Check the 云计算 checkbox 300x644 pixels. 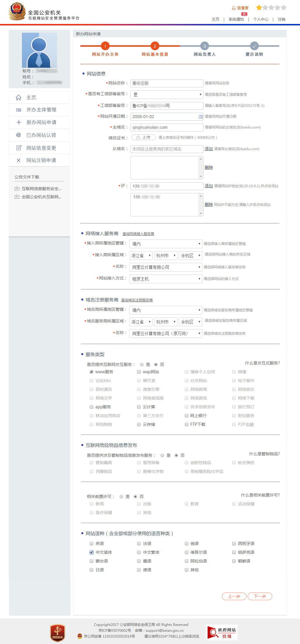(x=139, y=407)
